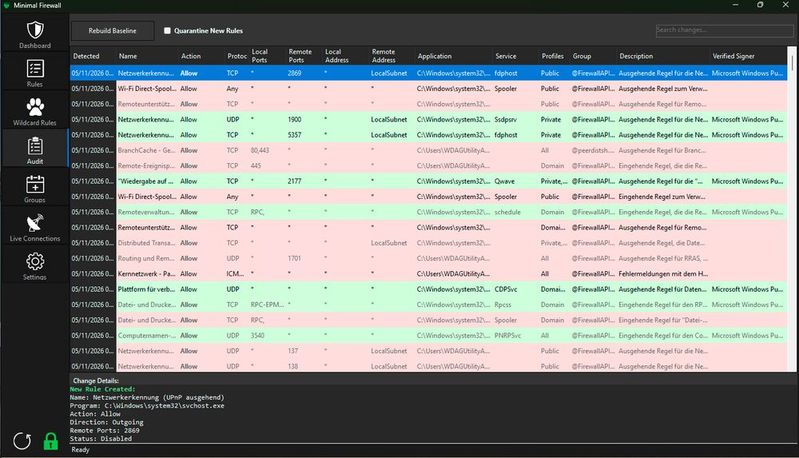This screenshot has width=799, height=458.
Task: Click the RPC-EPM... local ports cell
Action: pyautogui.click(x=267, y=305)
